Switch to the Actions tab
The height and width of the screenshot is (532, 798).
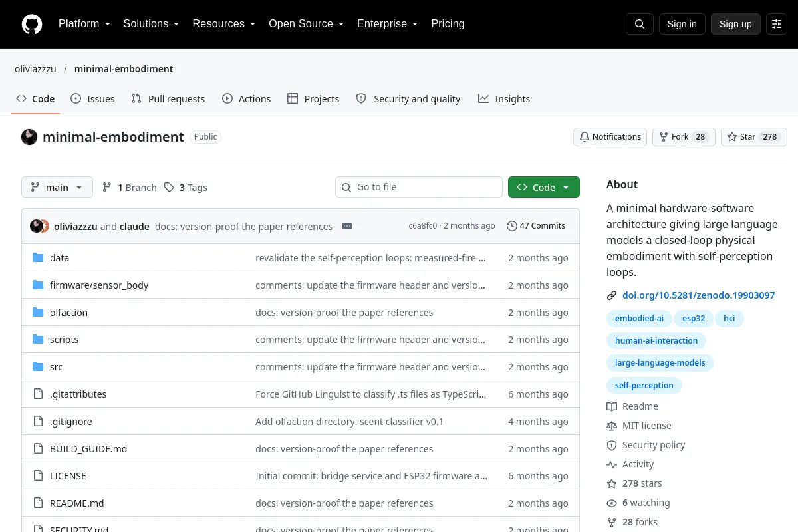point(246,99)
